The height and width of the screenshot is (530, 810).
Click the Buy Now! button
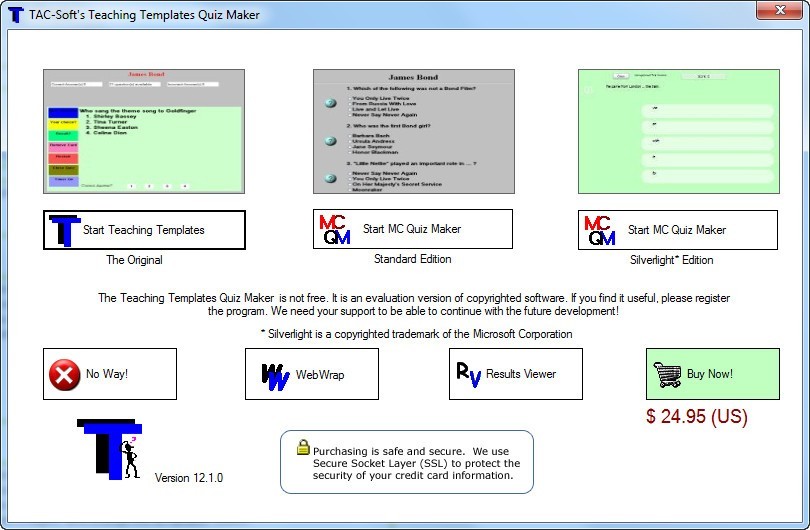pos(713,374)
